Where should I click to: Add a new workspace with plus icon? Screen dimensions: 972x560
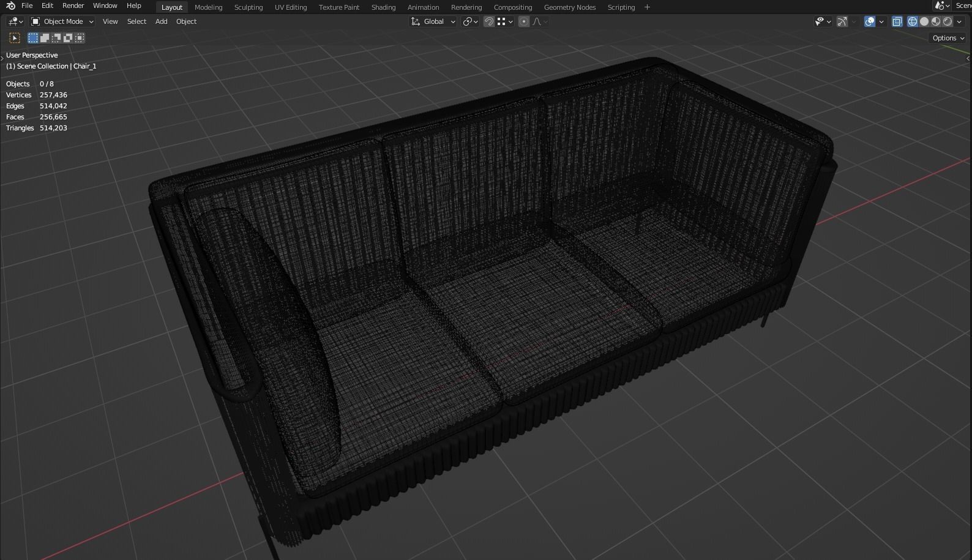pyautogui.click(x=647, y=7)
